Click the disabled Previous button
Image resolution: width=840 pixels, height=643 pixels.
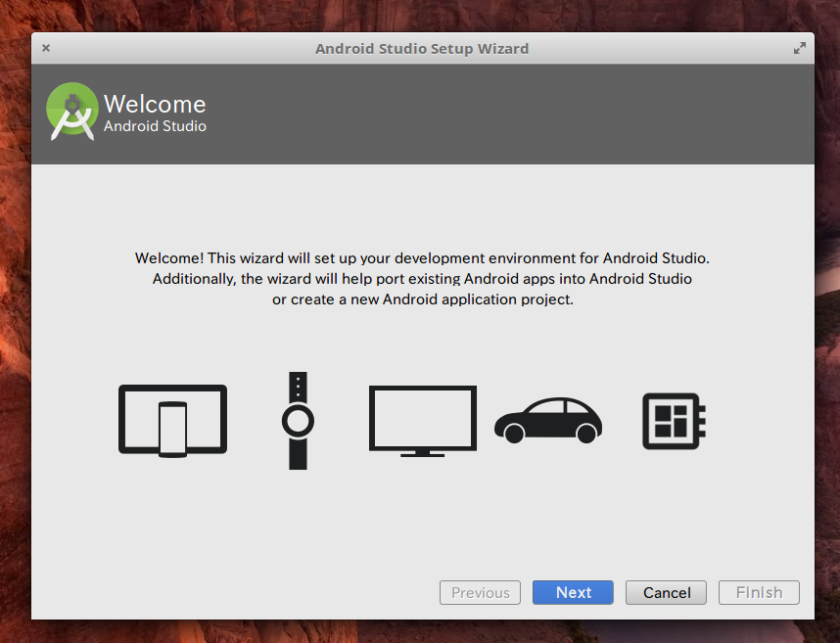pos(480,593)
